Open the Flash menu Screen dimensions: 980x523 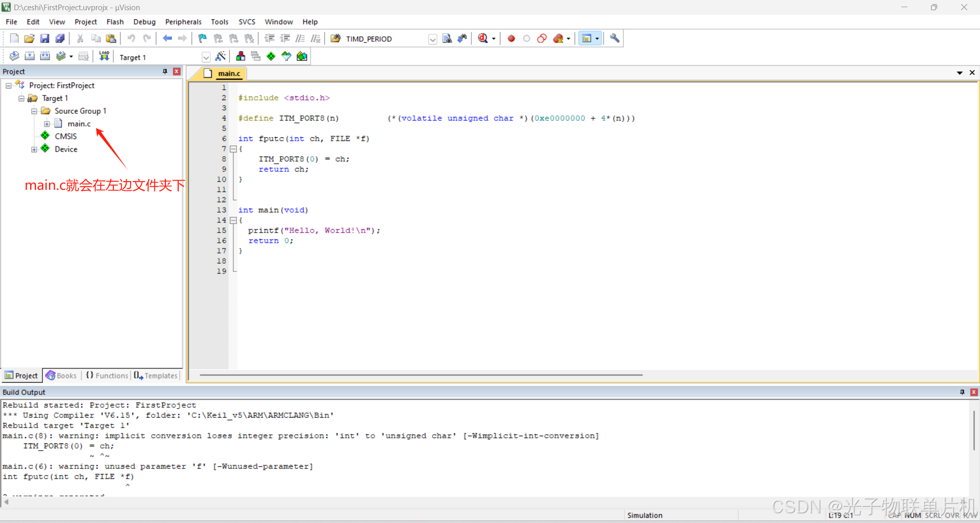[x=115, y=22]
